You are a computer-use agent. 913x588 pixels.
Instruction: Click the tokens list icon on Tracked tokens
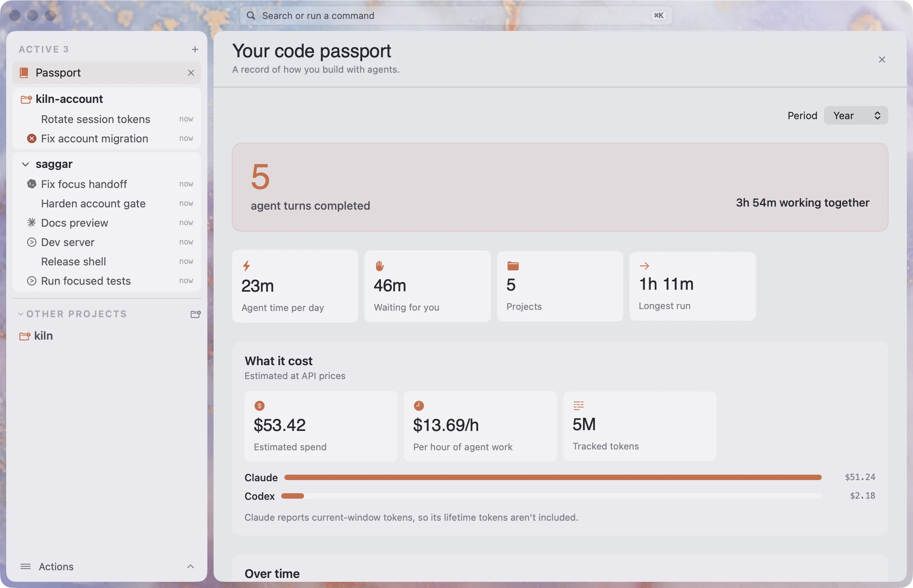578,405
